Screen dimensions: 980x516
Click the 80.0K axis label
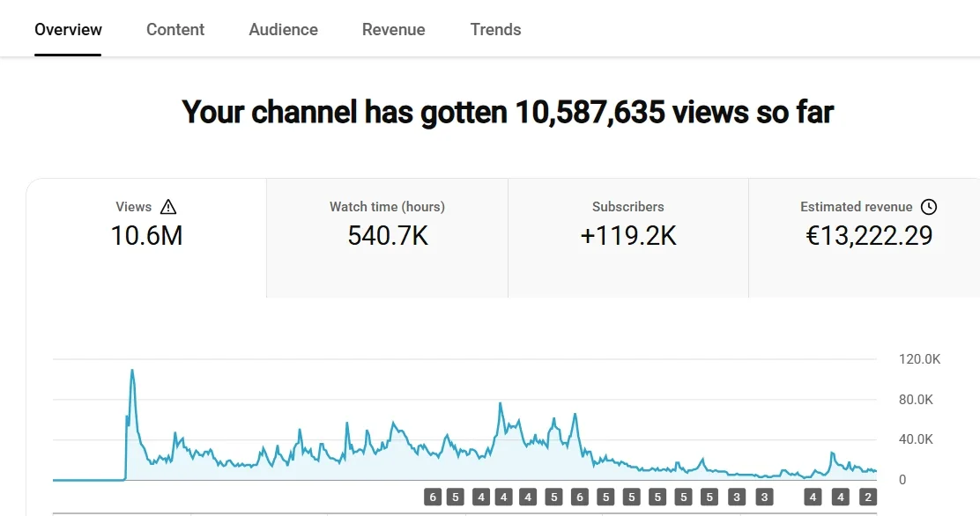coord(916,400)
